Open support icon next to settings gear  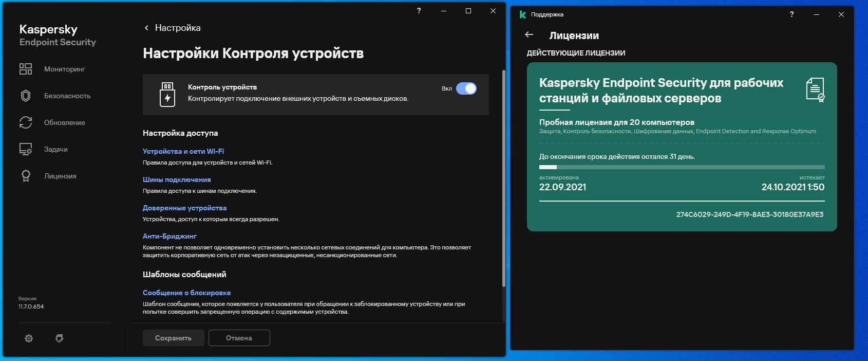point(60,338)
